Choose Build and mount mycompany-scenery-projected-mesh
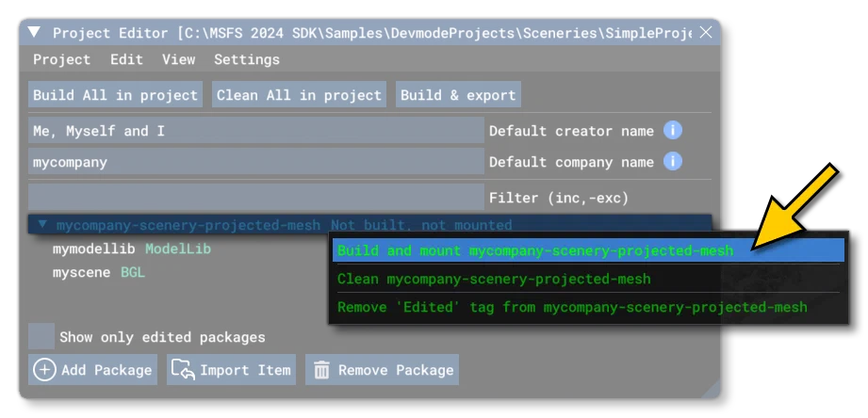868x418 pixels. pos(588,250)
